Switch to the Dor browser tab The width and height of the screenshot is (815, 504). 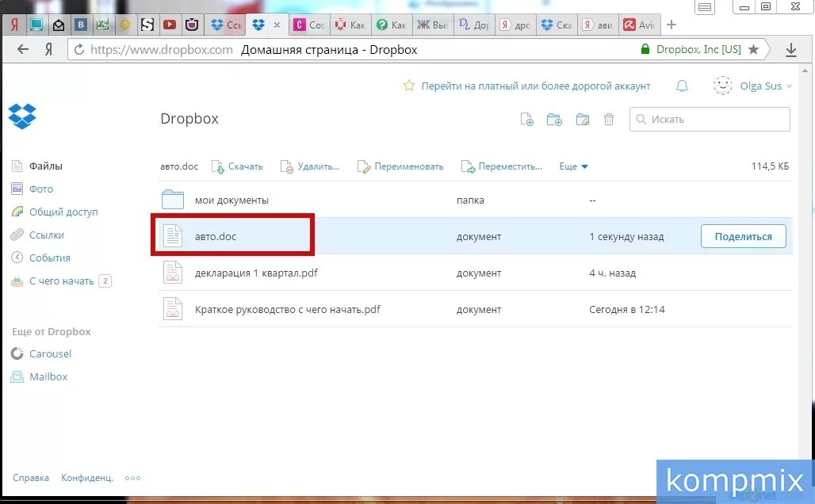pos(475,25)
